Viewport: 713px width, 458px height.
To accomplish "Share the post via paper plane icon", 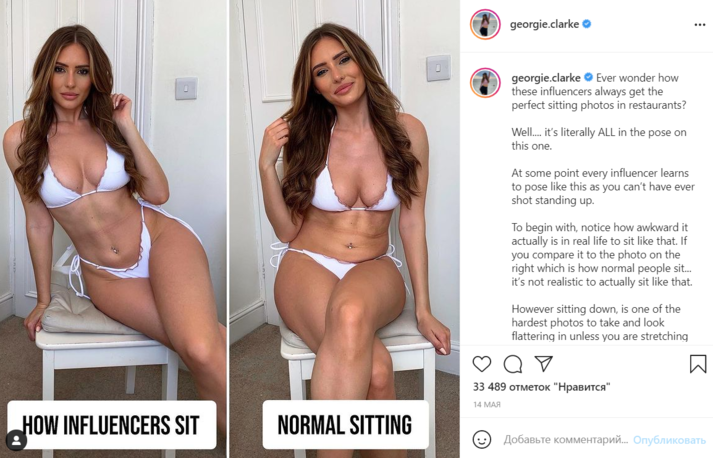I will (543, 363).
